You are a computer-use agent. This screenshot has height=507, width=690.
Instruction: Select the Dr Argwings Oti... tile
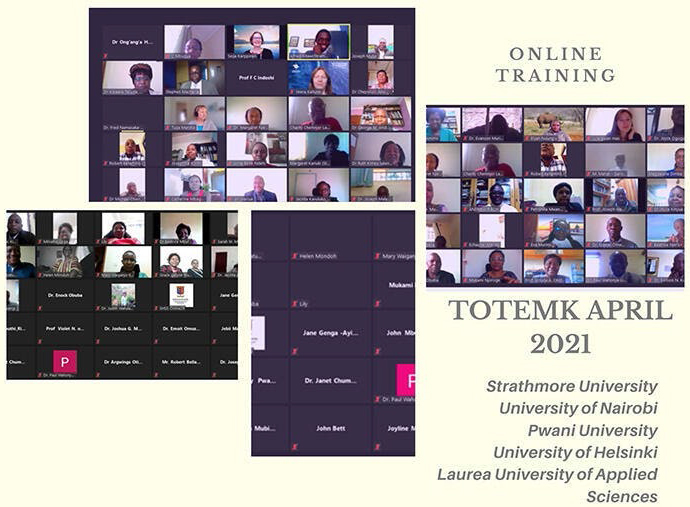click(x=123, y=362)
